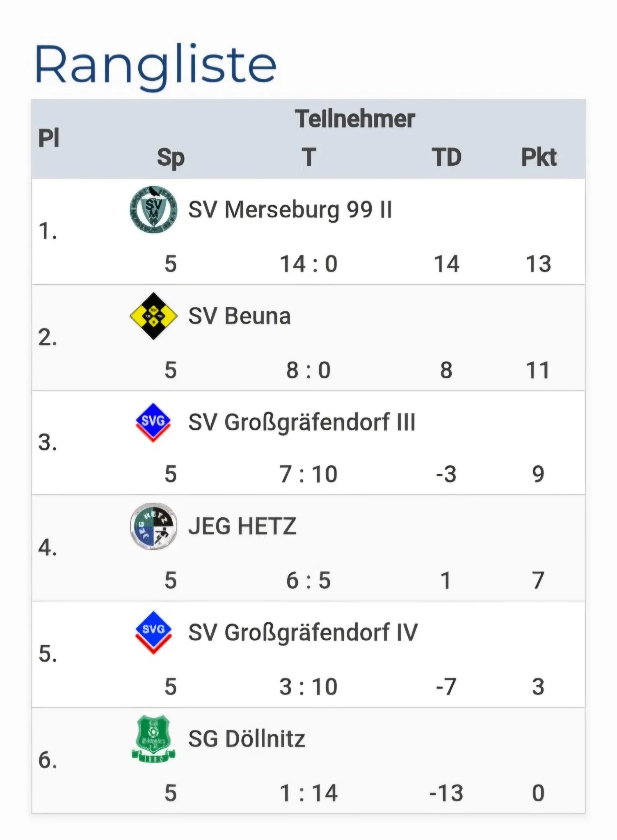Click the SV Großgräfendorf III SVG logo

(153, 422)
